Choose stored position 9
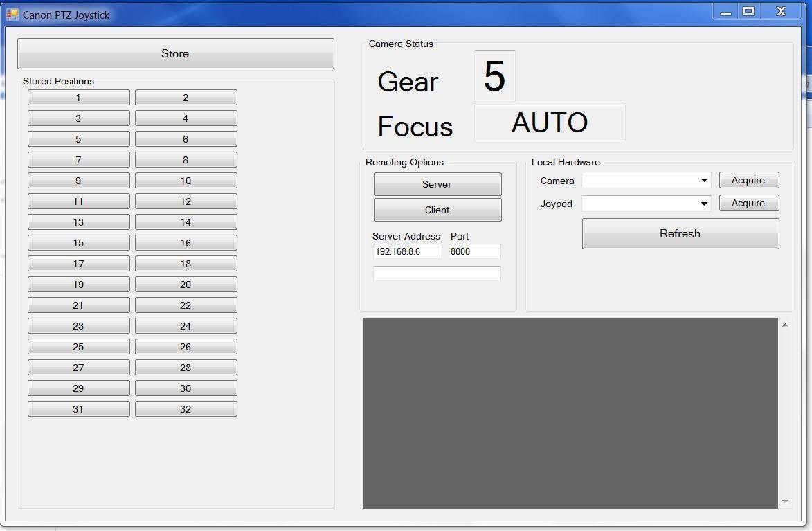812x531 pixels. [79, 180]
